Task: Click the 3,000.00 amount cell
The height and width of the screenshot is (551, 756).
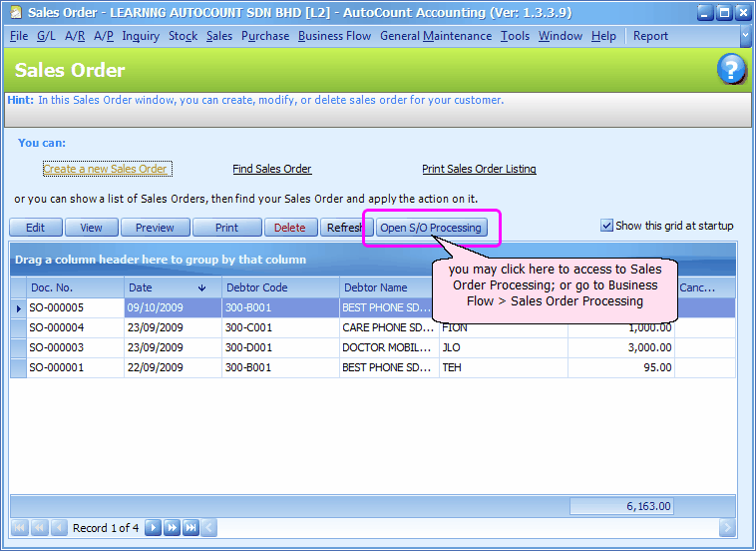Action: [x=621, y=348]
